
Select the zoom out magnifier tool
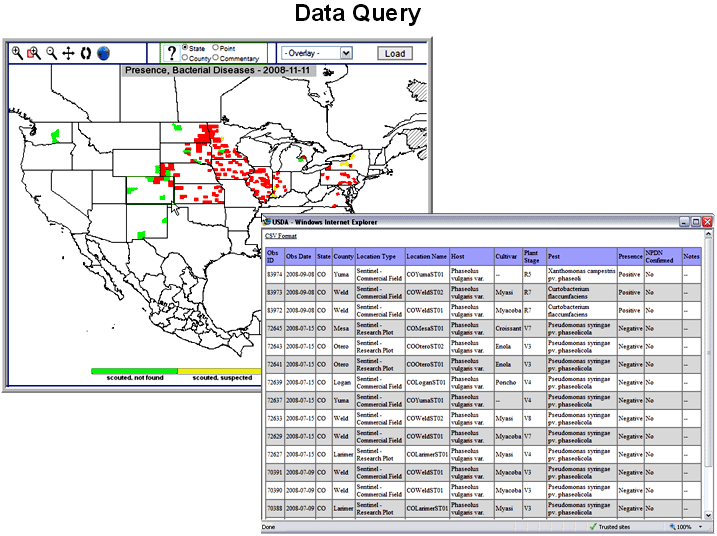[x=51, y=53]
